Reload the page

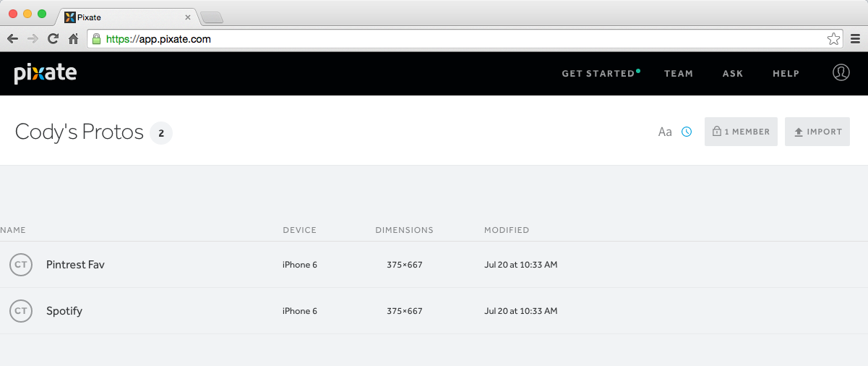(x=53, y=39)
